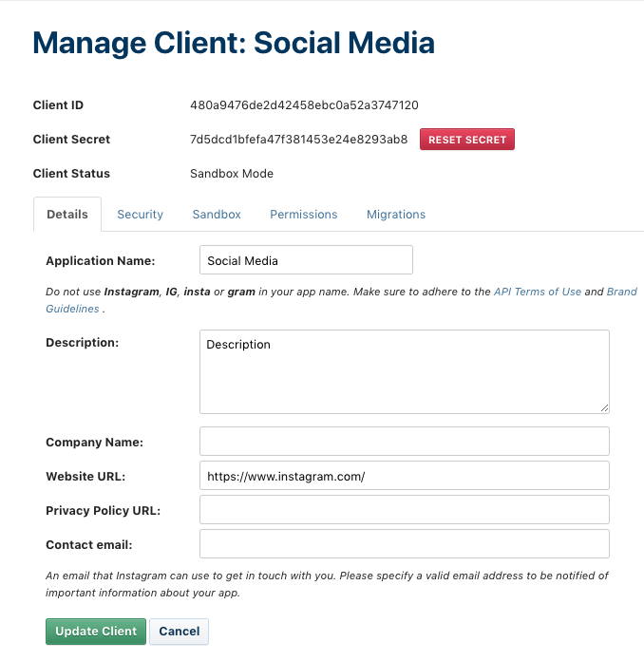644x661 pixels.
Task: Open the API Terms of Use link
Action: tap(538, 292)
